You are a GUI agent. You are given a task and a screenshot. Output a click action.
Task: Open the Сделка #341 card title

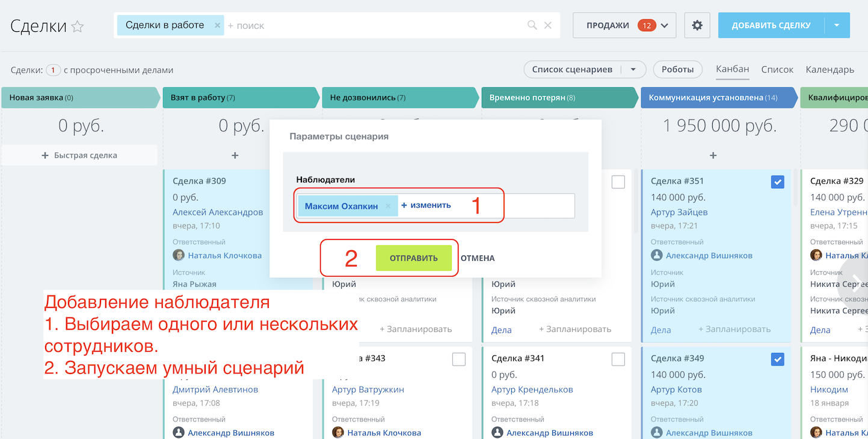point(518,358)
